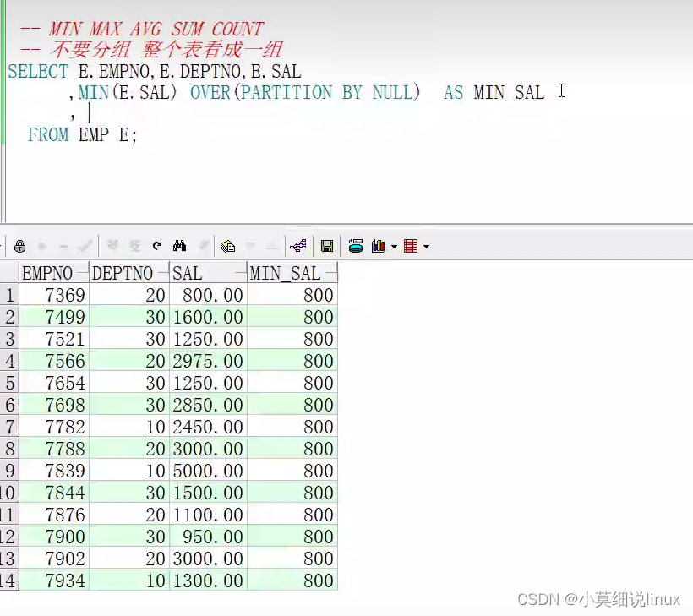
Task: Click the export query results database icon
Action: point(355,246)
